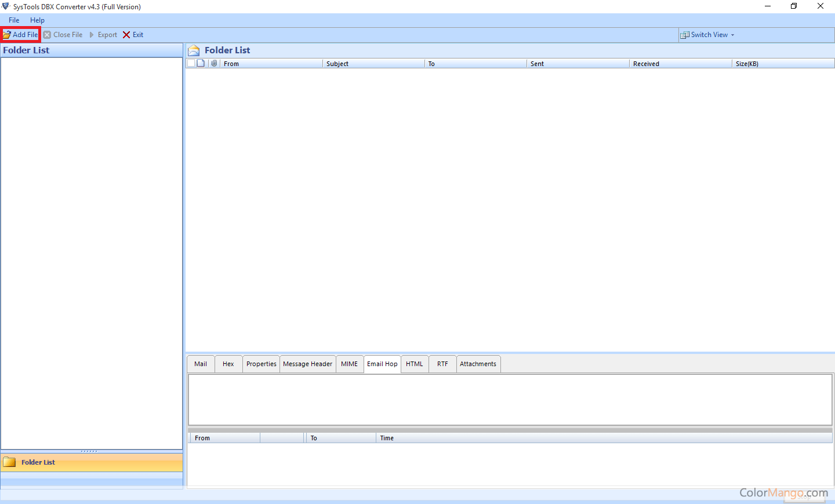Viewport: 835px width, 504px height.
Task: Sort messages by Received column
Action: tap(681, 64)
